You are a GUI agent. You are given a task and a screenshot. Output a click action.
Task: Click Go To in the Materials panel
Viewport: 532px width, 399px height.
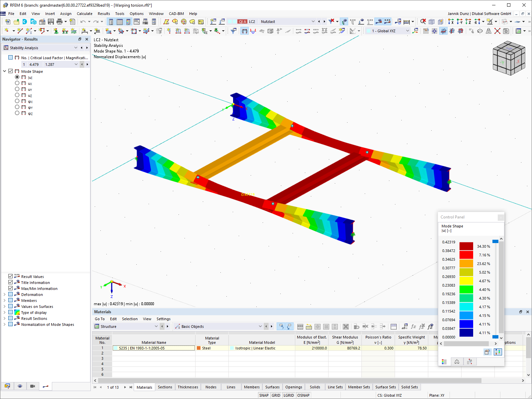coord(99,319)
